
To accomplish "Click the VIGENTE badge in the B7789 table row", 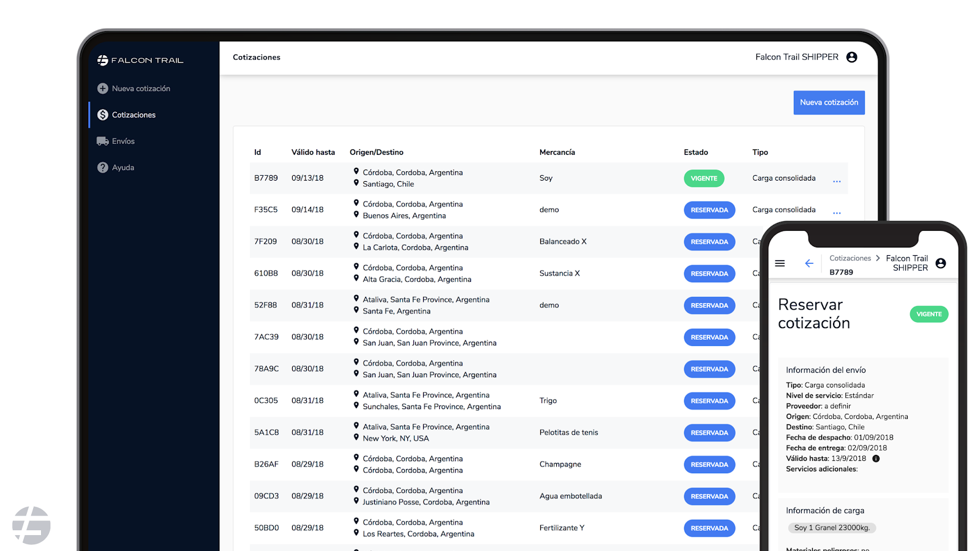I will (x=704, y=179).
